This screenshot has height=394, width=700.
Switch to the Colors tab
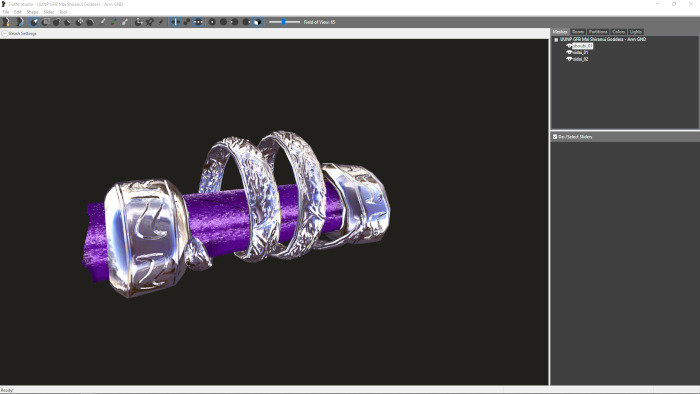618,32
